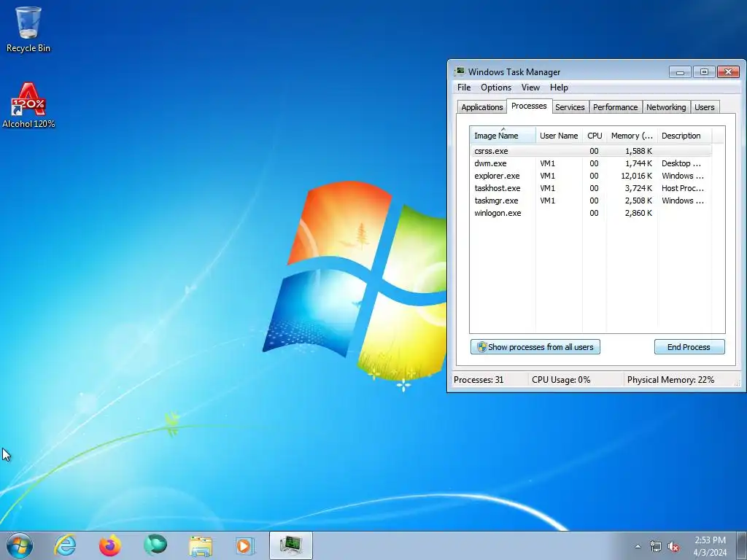Launch Firefox from the taskbar
This screenshot has height=560, width=747.
click(x=110, y=545)
